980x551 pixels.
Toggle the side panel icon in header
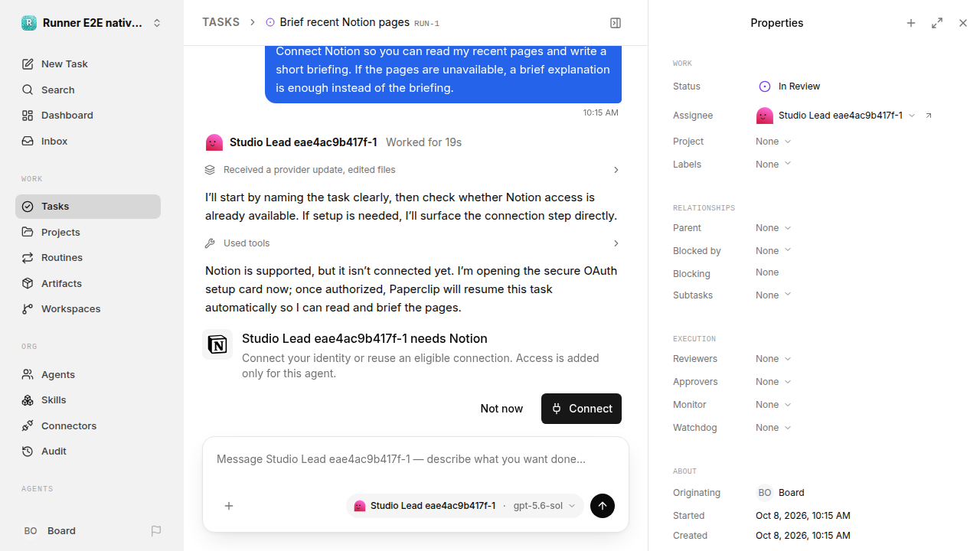point(616,23)
